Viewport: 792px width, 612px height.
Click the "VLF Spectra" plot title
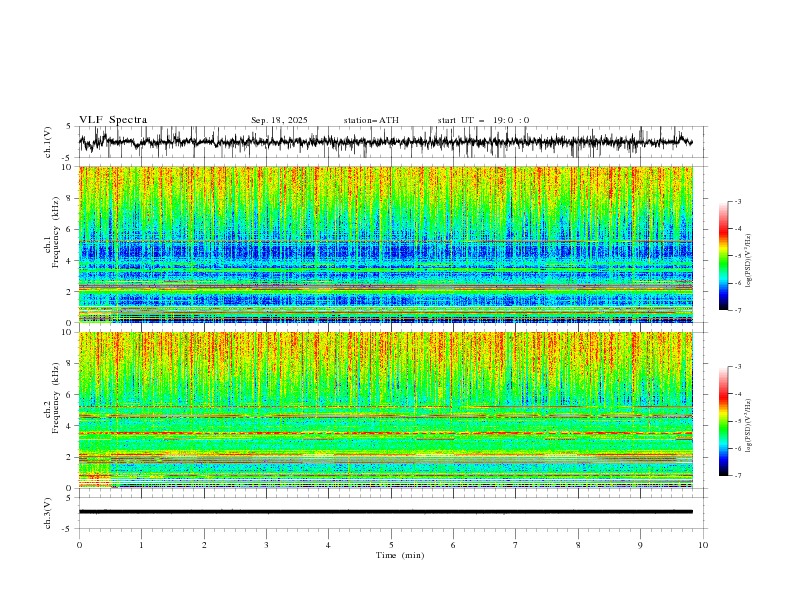pyautogui.click(x=113, y=120)
